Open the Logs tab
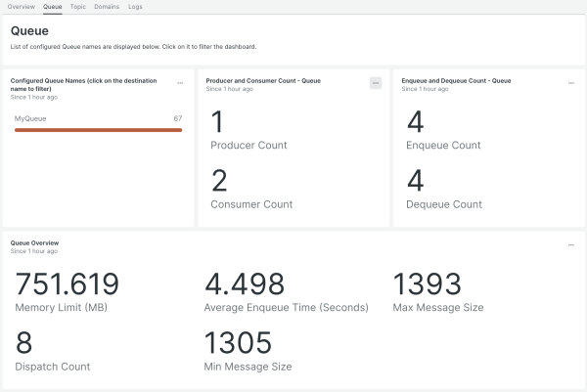 click(135, 7)
